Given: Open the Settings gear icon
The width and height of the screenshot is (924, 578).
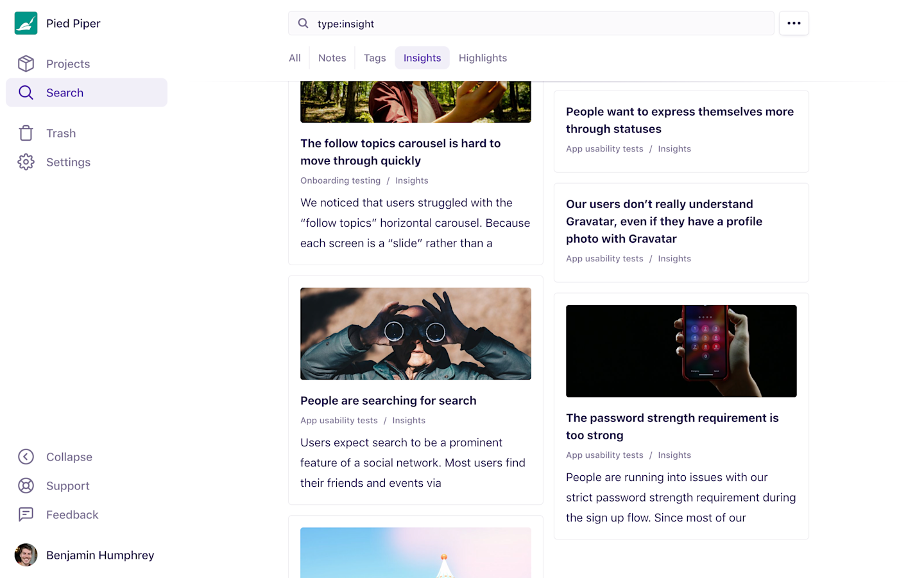Looking at the screenshot, I should 26,162.
